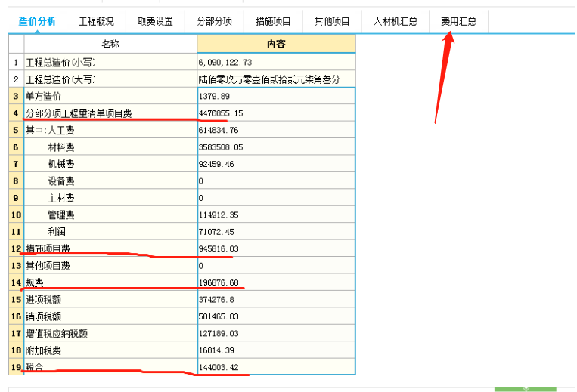Select the 材料费 cell
The width and height of the screenshot is (577, 392).
(x=110, y=147)
